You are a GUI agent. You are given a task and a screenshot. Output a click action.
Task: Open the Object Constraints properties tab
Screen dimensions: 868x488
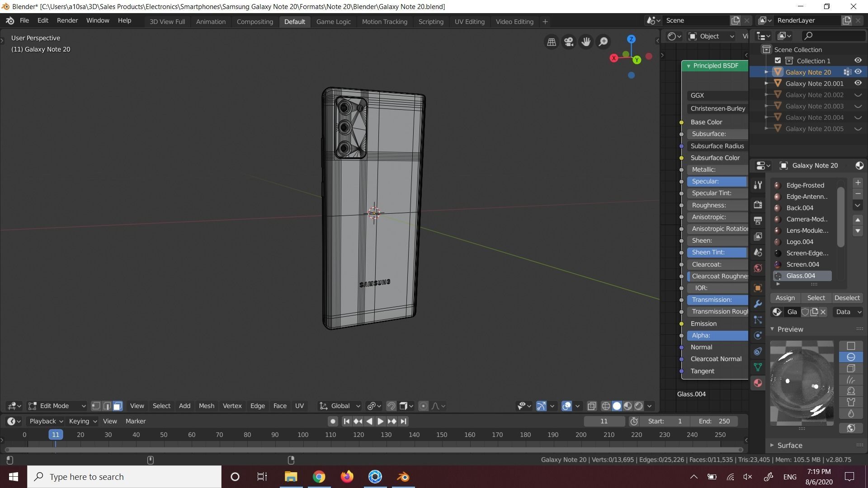click(758, 351)
